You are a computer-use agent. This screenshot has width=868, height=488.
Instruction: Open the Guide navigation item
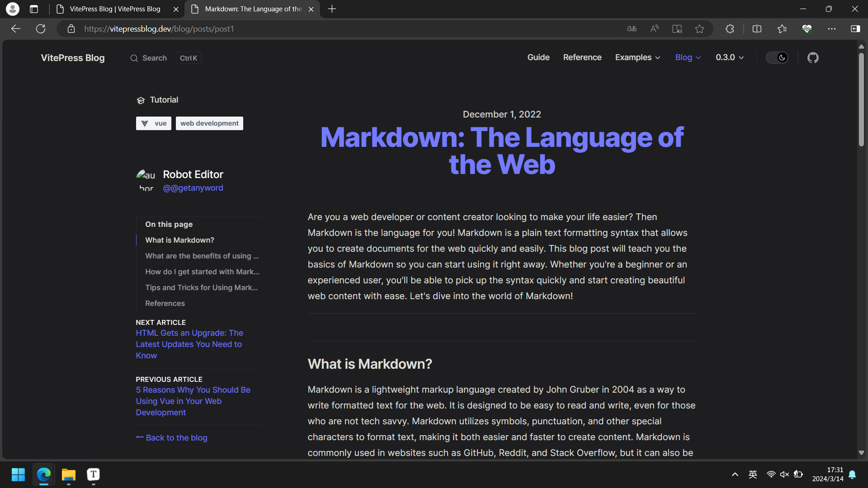(538, 57)
